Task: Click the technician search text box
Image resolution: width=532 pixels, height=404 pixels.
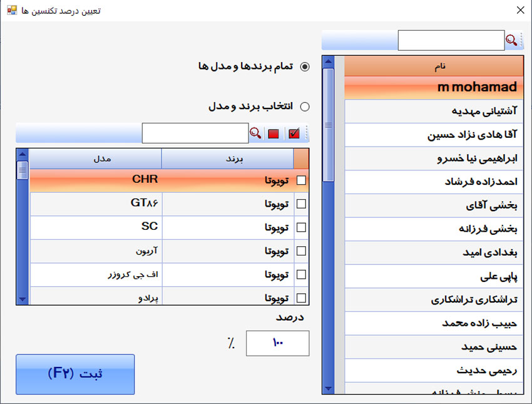Action: click(x=451, y=39)
